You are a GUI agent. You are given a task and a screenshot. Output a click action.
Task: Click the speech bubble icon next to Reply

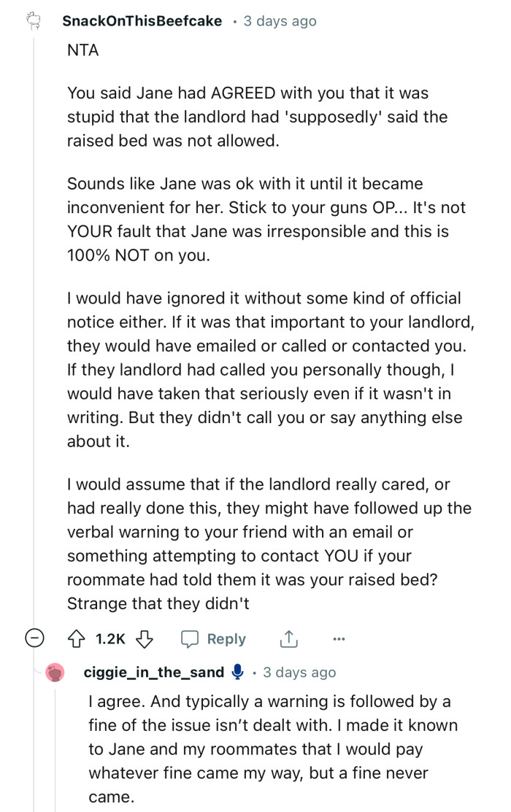pos(191,638)
